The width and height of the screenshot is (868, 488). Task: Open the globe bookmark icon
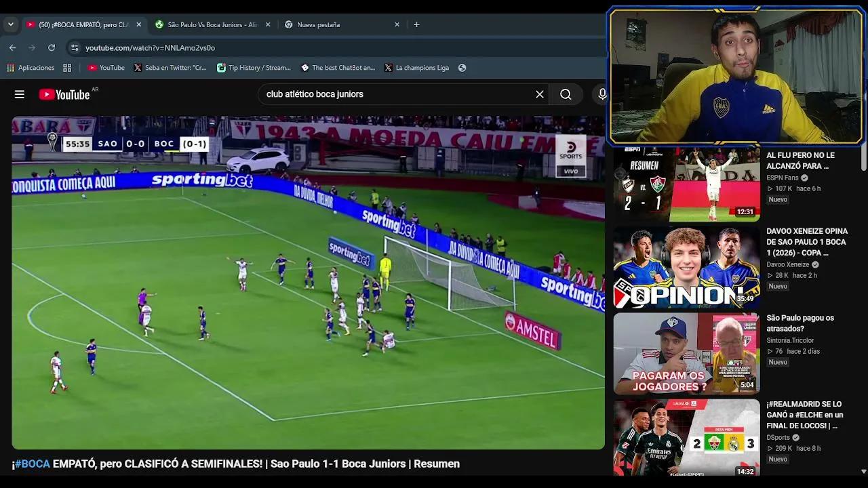click(462, 68)
